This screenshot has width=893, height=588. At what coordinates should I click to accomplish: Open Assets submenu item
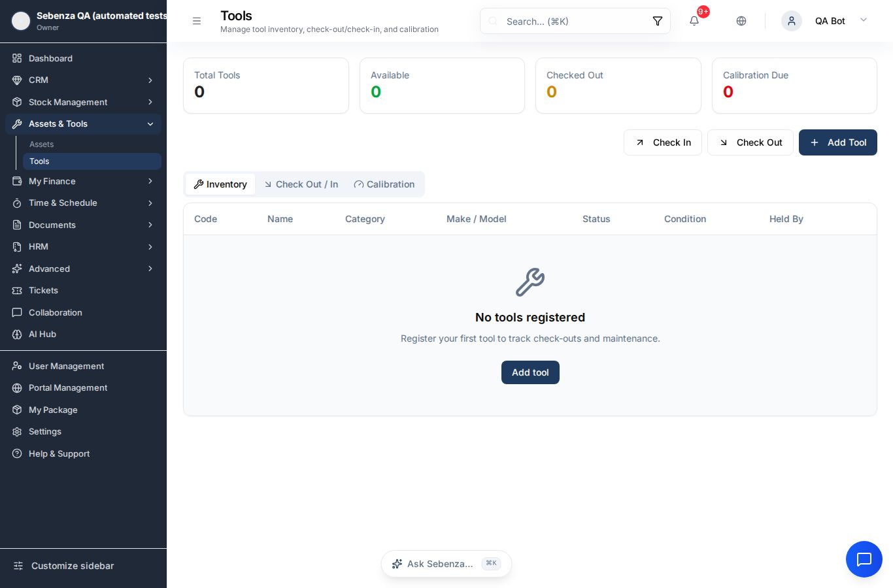(x=92, y=144)
